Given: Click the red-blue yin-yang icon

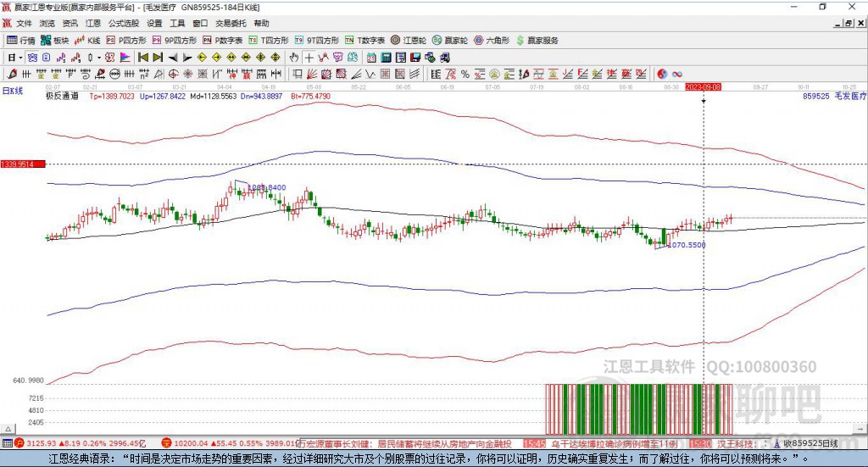Looking at the screenshot, I should tap(662, 74).
